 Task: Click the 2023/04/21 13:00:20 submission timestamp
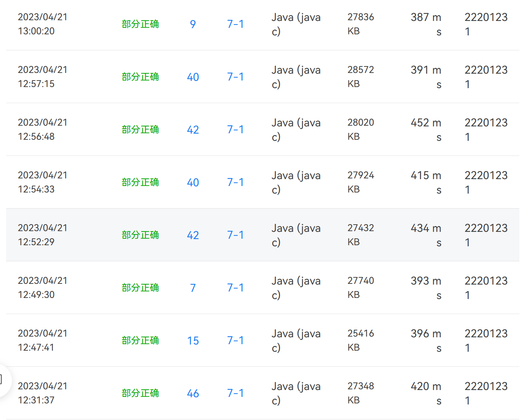click(43, 24)
